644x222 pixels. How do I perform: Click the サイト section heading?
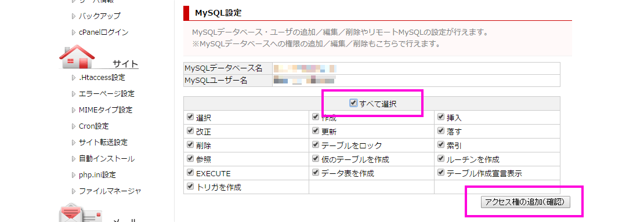(x=126, y=64)
